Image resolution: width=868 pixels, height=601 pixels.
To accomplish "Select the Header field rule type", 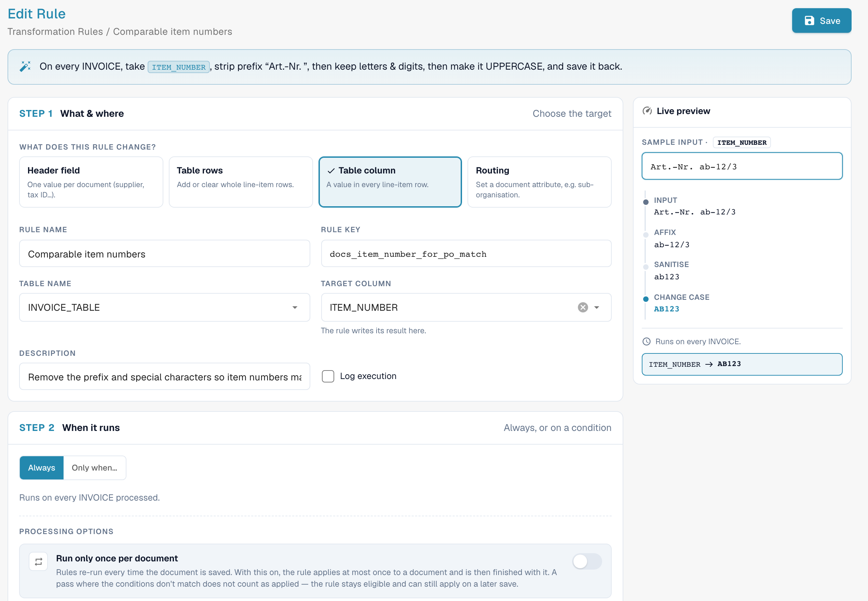I will click(91, 182).
